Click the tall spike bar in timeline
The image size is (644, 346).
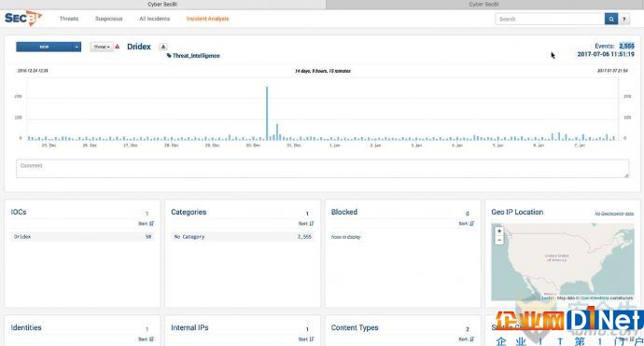267,113
